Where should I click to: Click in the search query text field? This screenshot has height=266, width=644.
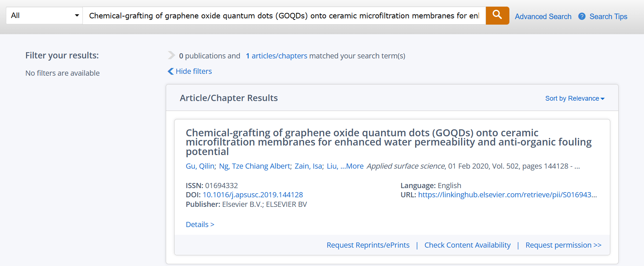pyautogui.click(x=284, y=15)
